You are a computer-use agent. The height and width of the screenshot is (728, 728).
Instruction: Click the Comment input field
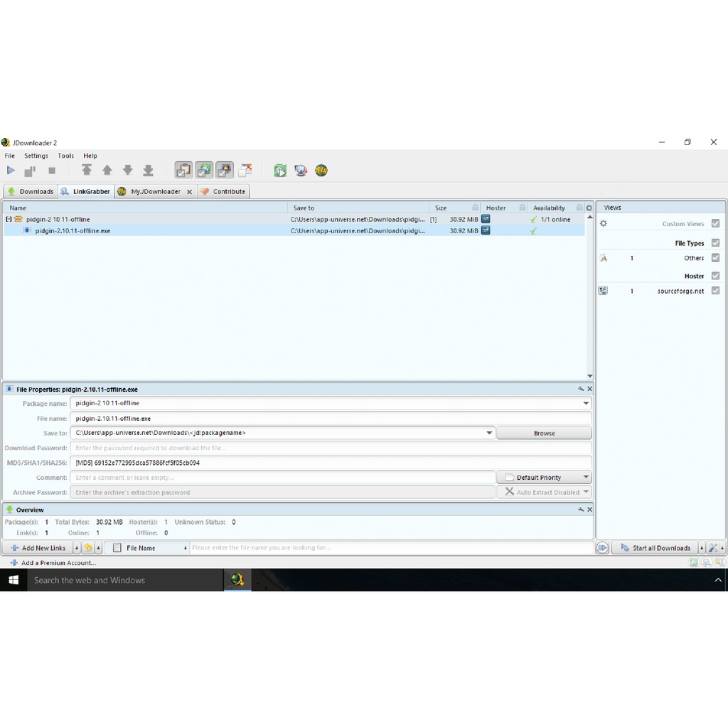[x=282, y=477]
